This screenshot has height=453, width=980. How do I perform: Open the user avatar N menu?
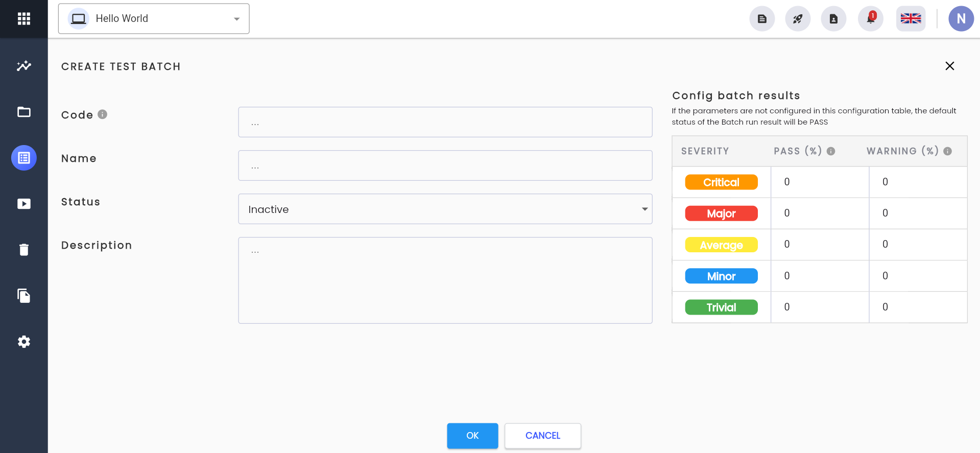pyautogui.click(x=961, y=19)
